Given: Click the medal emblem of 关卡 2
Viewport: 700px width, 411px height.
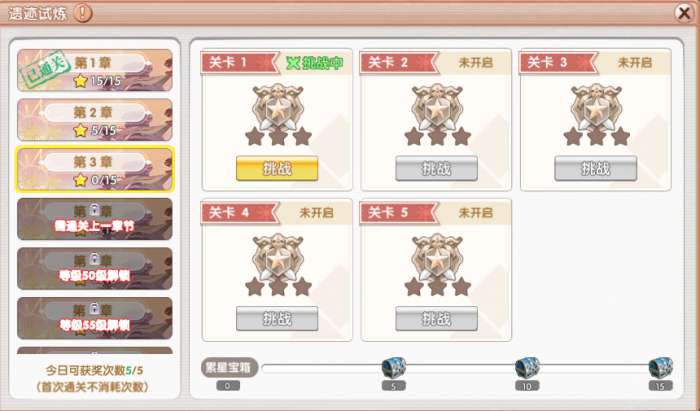Looking at the screenshot, I should click(x=437, y=108).
